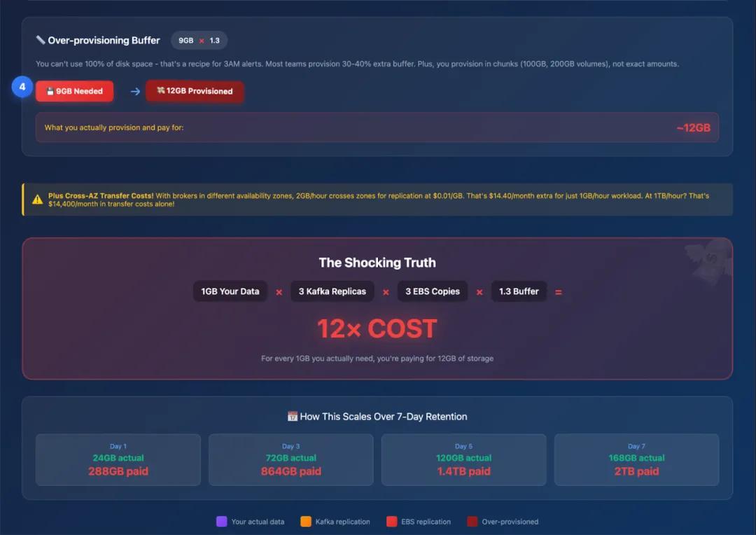The image size is (756, 535).
Task: Click the orange Kafka replication swatch
Action: pos(306,522)
